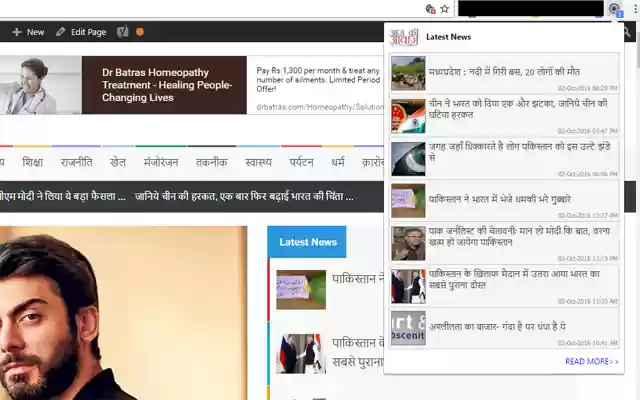Click the orange status dot in admin bar
640x400 pixels.
[140, 32]
